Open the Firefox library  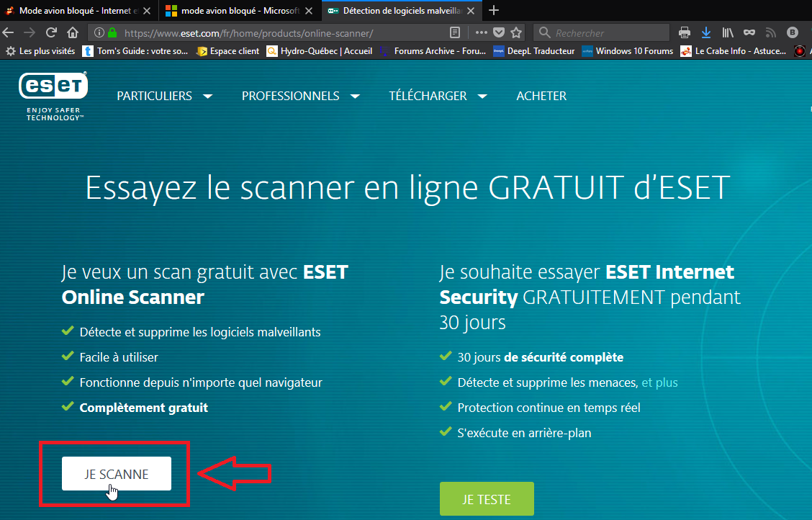(728, 32)
